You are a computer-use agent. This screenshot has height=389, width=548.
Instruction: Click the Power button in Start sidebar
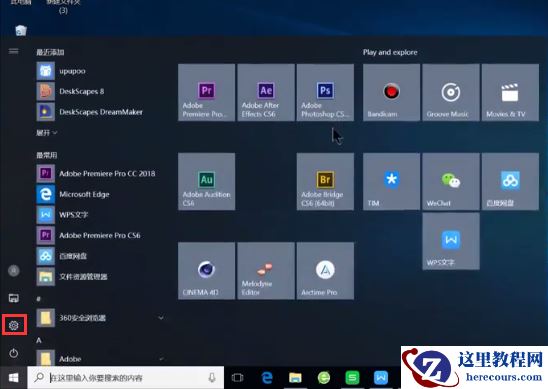pos(14,353)
